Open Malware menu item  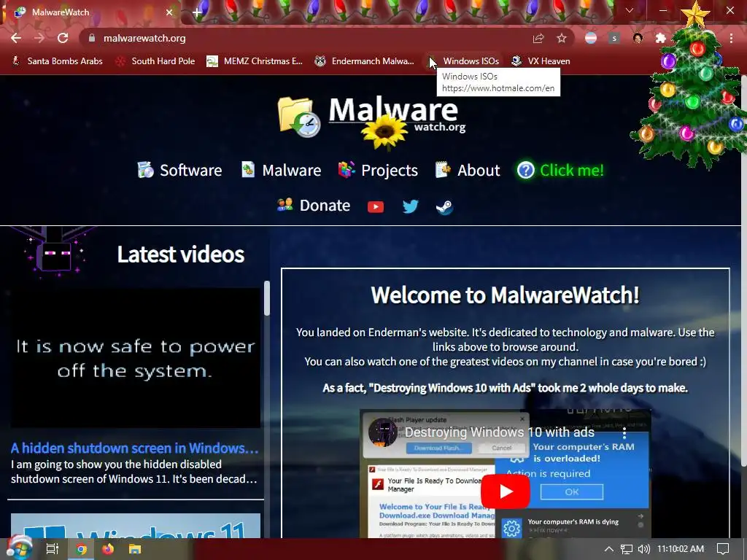[x=281, y=170]
